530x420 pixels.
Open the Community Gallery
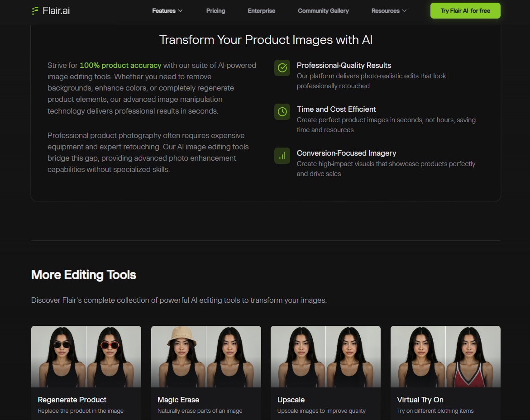(323, 11)
